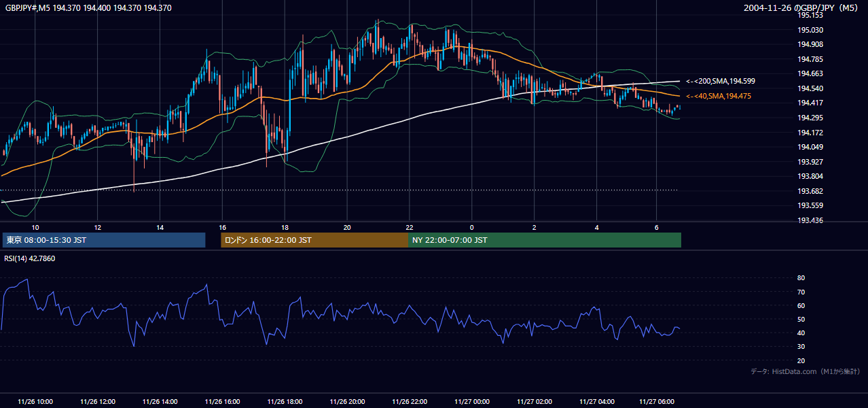Click the 193.927 price level
This screenshot has height=408, width=868.
(x=810, y=162)
